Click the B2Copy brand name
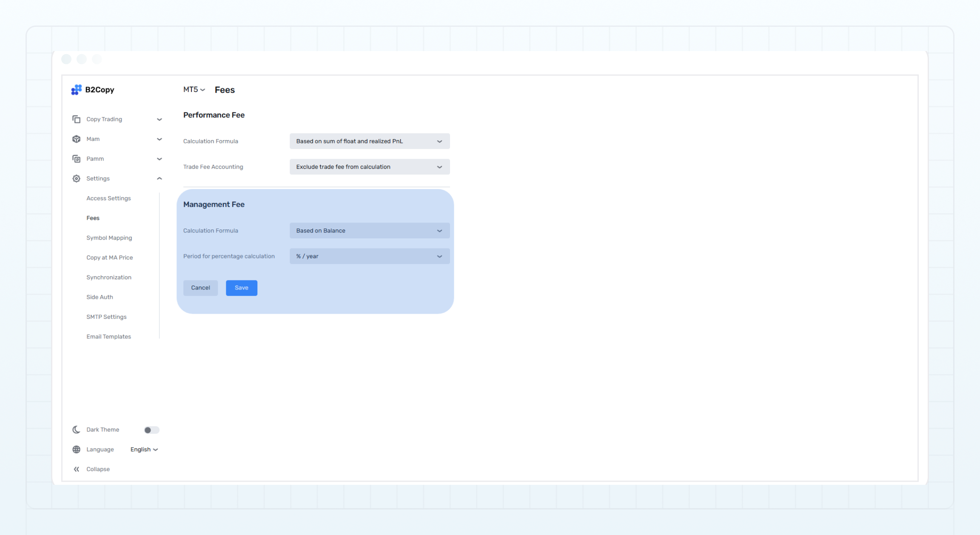The height and width of the screenshot is (535, 980). (100, 90)
